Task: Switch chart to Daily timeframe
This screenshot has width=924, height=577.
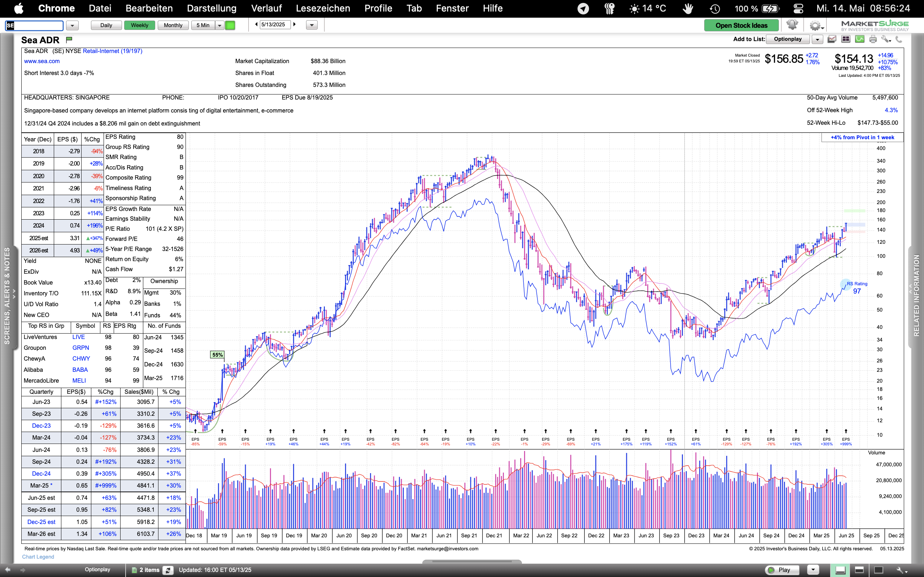Action: click(106, 25)
